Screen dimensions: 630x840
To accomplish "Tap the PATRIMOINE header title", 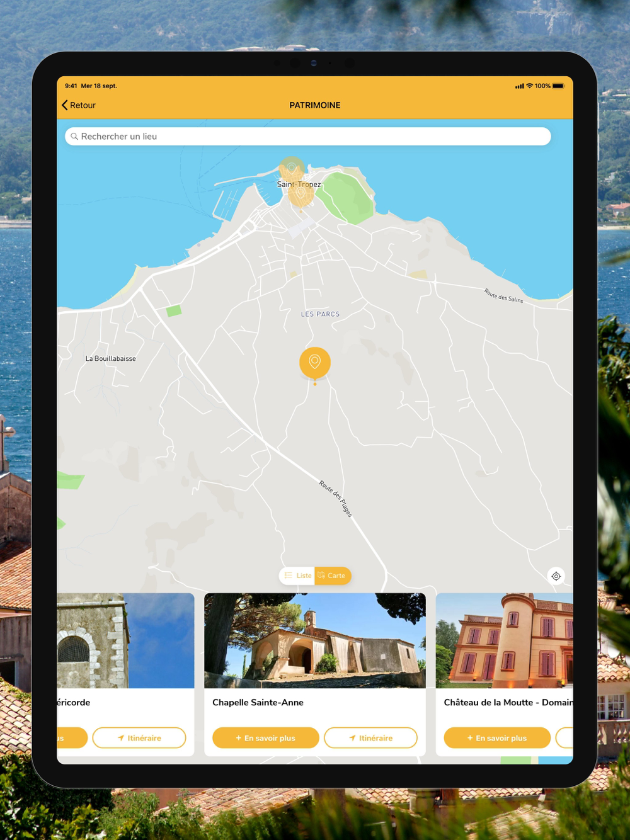I will pos(315,105).
